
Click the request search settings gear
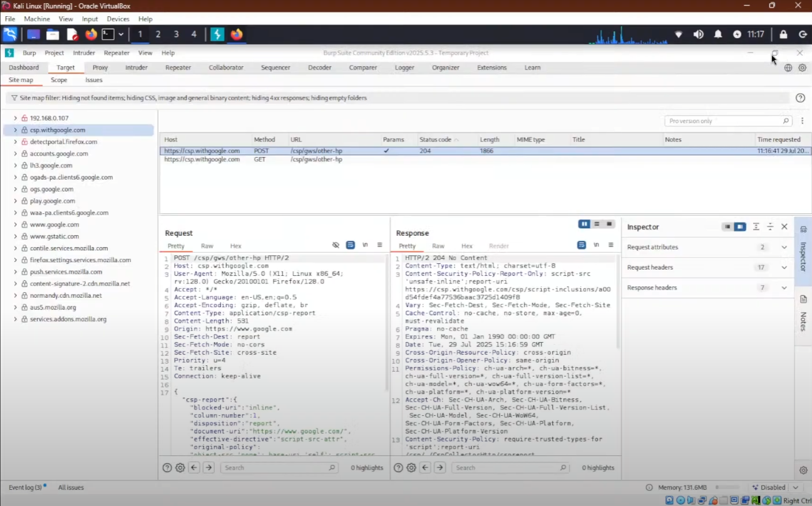[x=180, y=468]
